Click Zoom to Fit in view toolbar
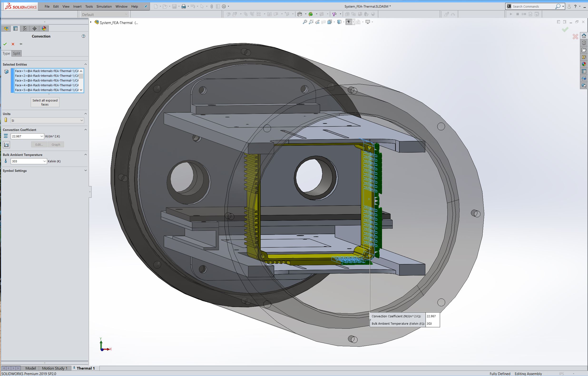This screenshot has height=376, width=588. coord(305,22)
